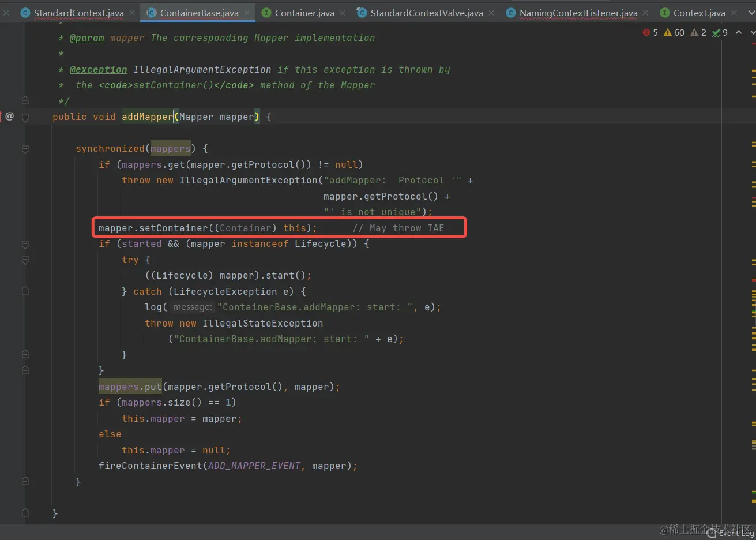Viewport: 756px width, 540px height.
Task: Click the weak warning indicator showing 2
Action: [x=698, y=33]
